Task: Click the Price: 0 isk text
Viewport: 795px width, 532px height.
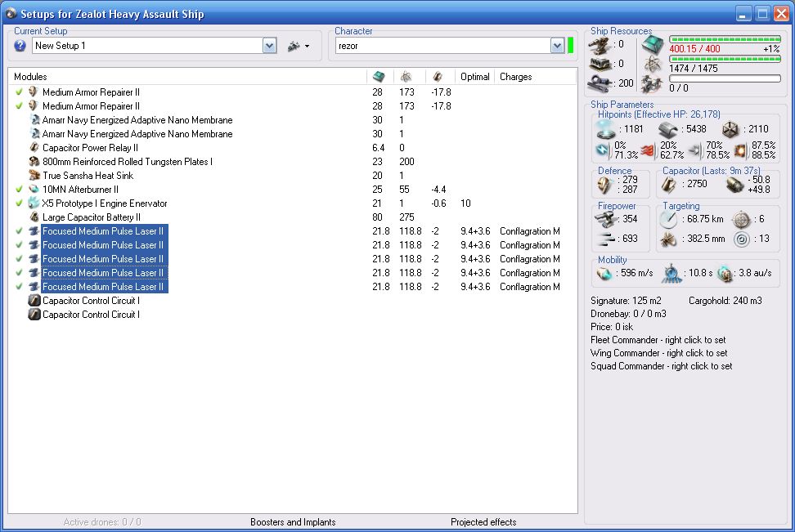Action: (612, 327)
